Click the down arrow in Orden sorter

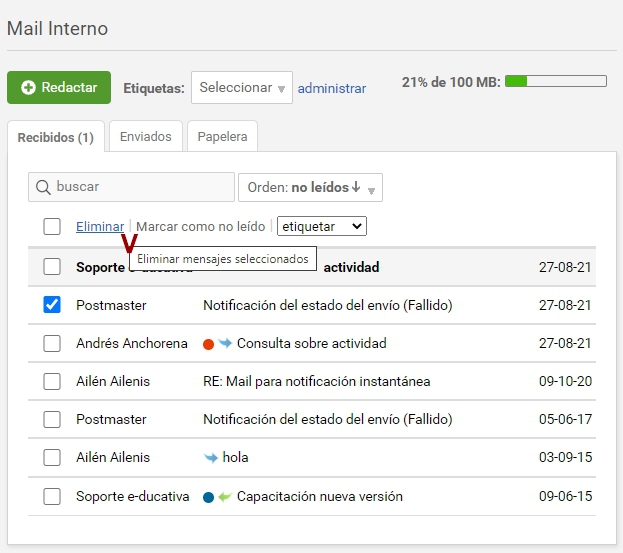click(x=356, y=187)
